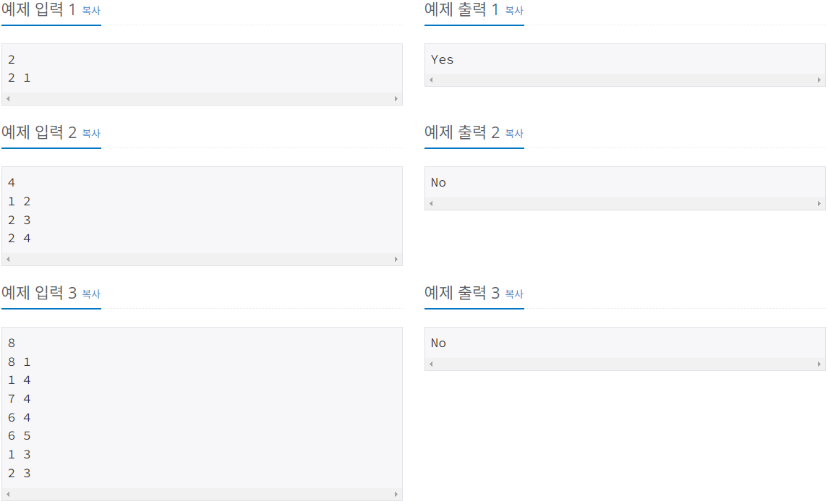The image size is (828, 504).
Task: Click right scroll arrow in example input 1 box
Action: 396,99
